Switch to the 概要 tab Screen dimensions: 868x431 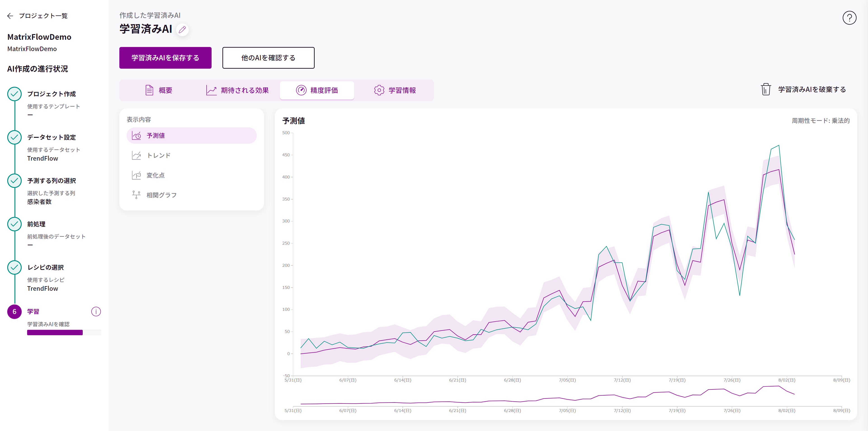[159, 90]
